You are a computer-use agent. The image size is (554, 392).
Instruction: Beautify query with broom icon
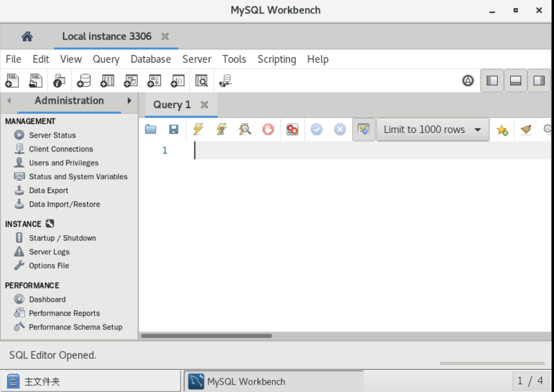(526, 129)
